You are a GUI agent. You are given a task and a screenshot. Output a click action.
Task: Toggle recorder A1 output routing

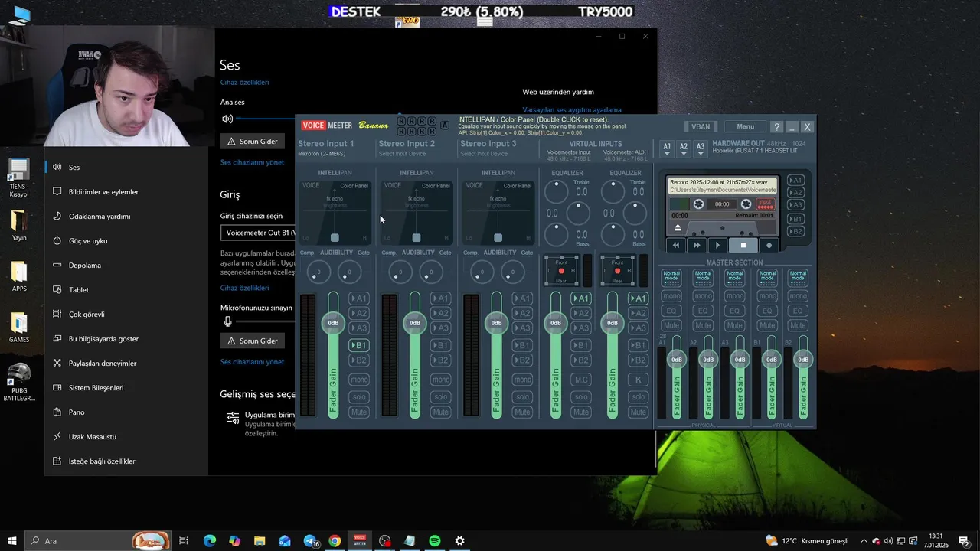click(795, 181)
